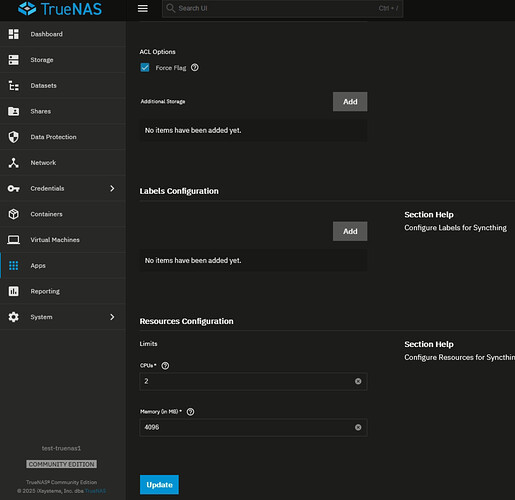The height and width of the screenshot is (500, 515).
Task: Open the Network icon
Action: coord(14,163)
